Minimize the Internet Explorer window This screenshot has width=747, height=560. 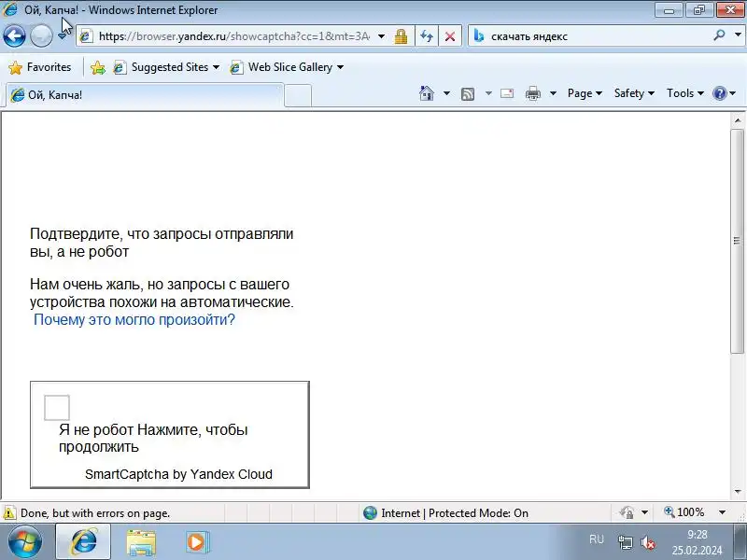tap(669, 9)
